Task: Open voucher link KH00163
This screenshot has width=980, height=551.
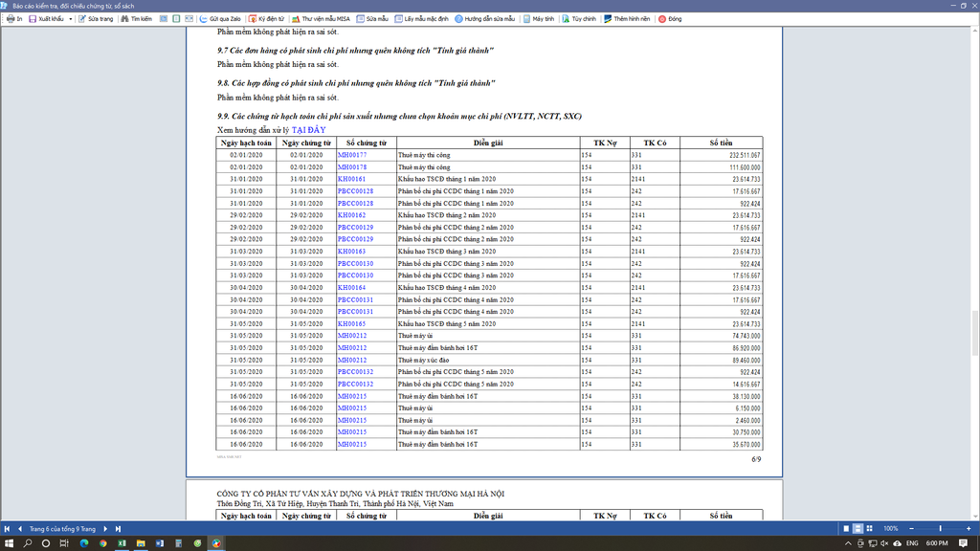Action: point(351,252)
